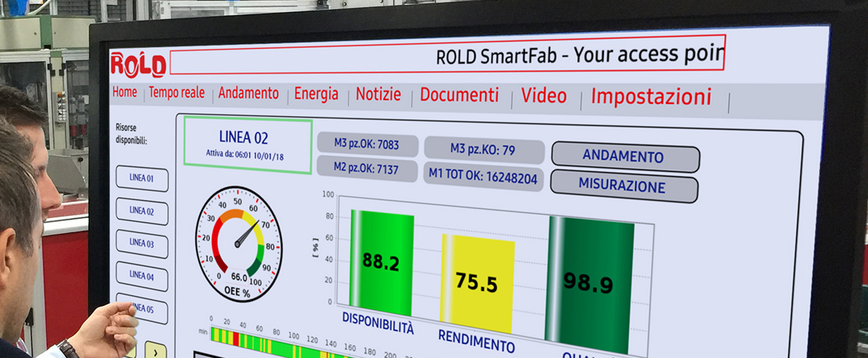The image size is (868, 358).
Task: Select LINEA 01 resource
Action: 142,179
